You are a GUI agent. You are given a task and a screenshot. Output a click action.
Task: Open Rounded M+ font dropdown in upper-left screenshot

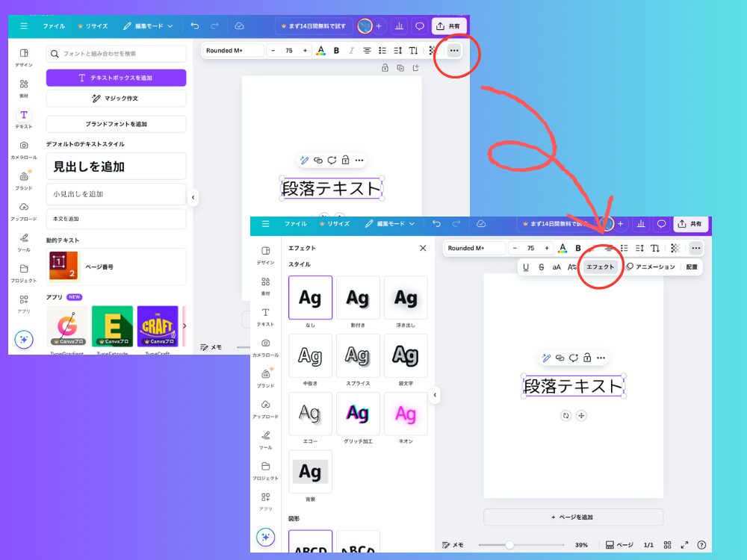233,51
